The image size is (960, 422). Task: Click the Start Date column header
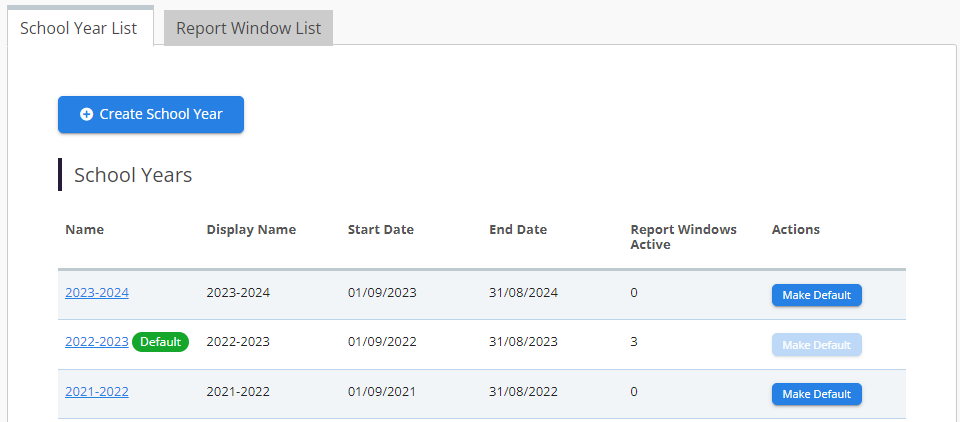pyautogui.click(x=380, y=230)
